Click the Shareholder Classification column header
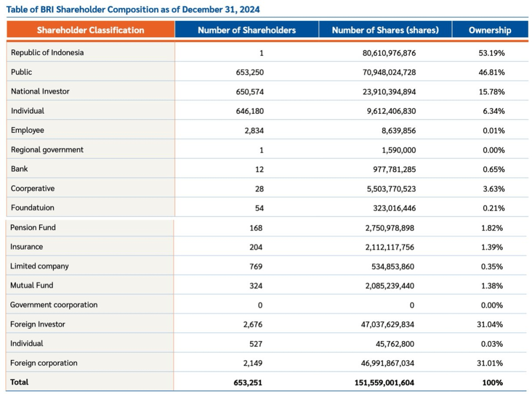Image resolution: width=532 pixels, height=394 pixels. (90, 30)
